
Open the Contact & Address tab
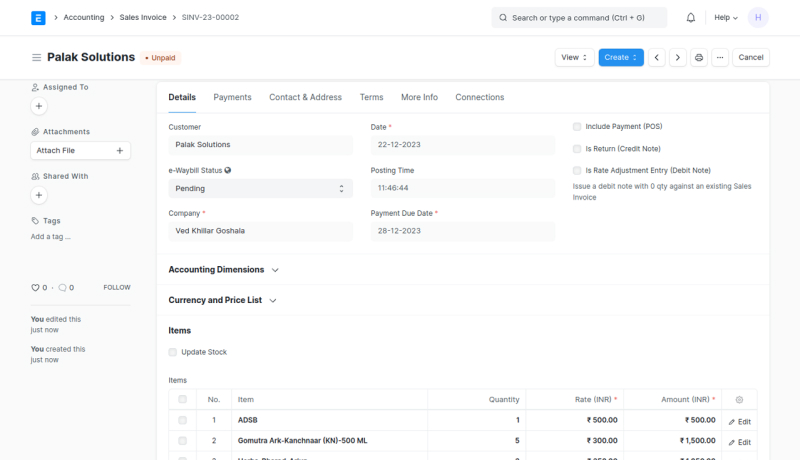click(x=305, y=97)
